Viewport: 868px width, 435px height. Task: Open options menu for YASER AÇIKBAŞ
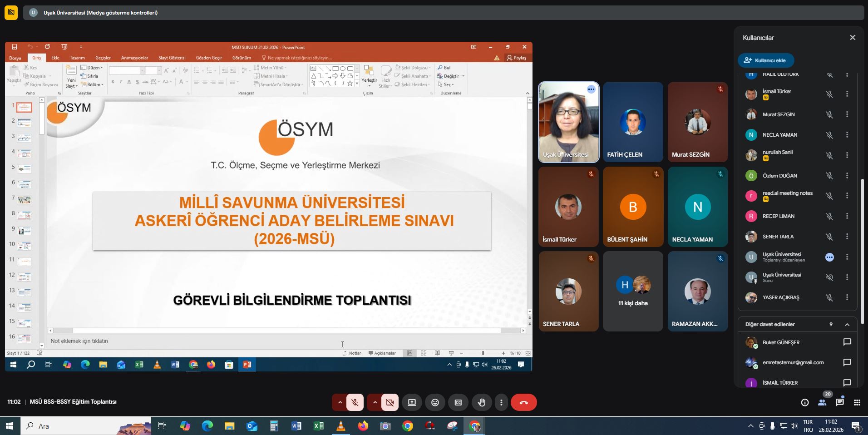coord(847,297)
